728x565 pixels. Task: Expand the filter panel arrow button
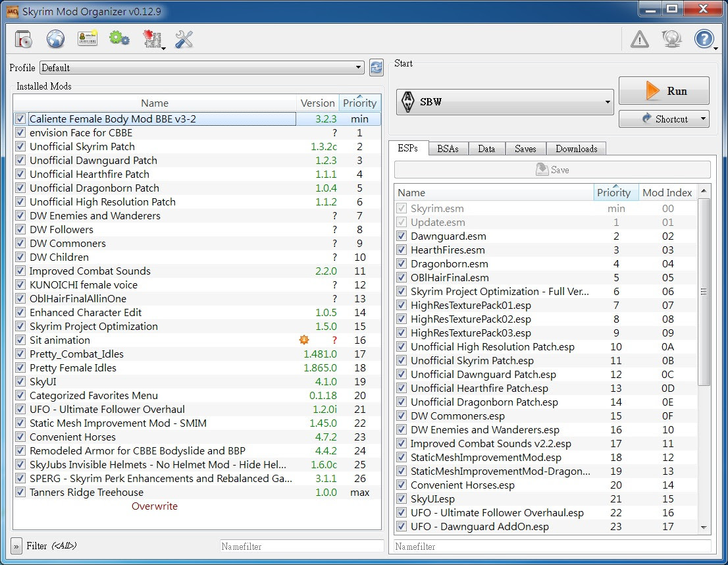16,546
